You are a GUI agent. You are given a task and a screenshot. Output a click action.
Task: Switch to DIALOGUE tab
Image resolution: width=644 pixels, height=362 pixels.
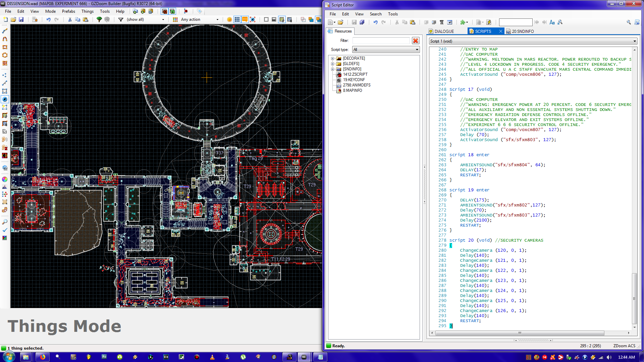coord(444,32)
